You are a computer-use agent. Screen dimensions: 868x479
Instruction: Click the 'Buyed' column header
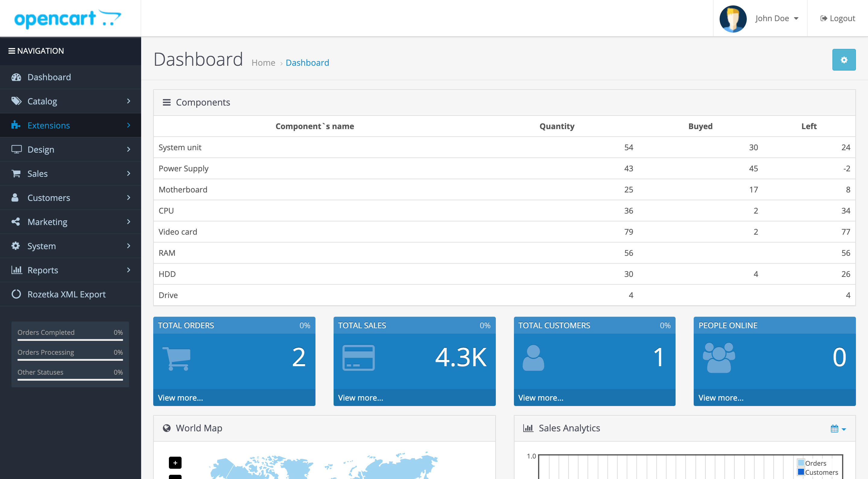700,126
